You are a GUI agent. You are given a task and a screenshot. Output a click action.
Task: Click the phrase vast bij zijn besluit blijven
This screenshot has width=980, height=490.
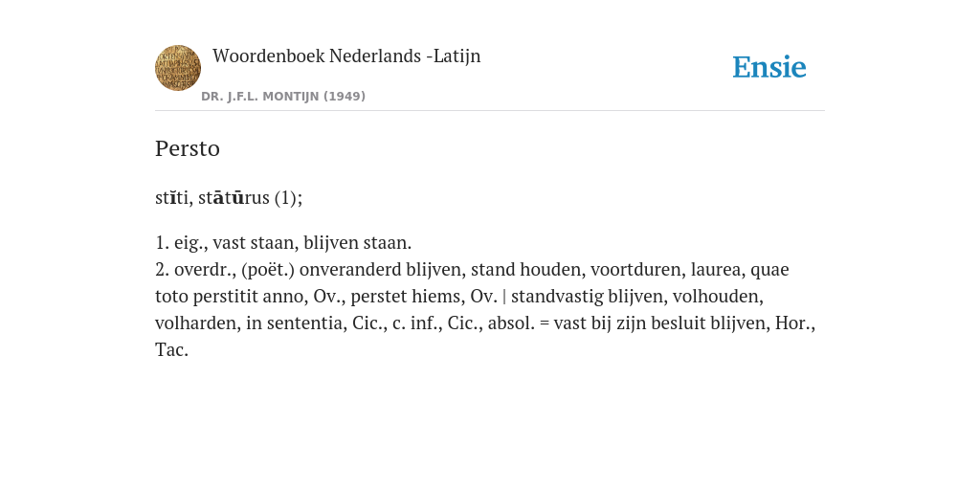(661, 323)
